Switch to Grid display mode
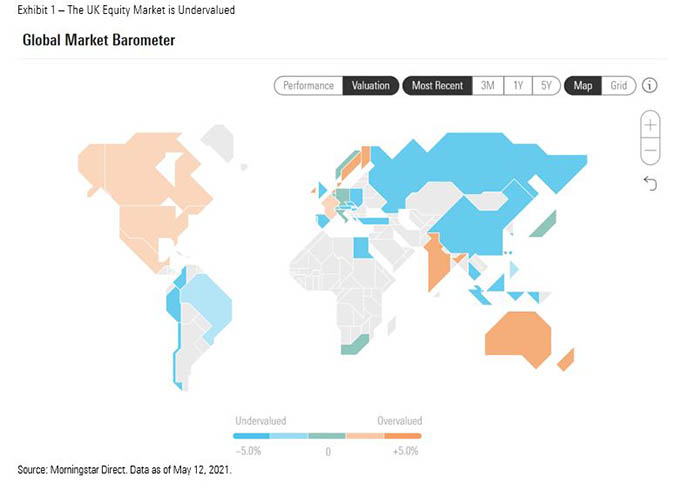675x490 pixels. click(618, 86)
